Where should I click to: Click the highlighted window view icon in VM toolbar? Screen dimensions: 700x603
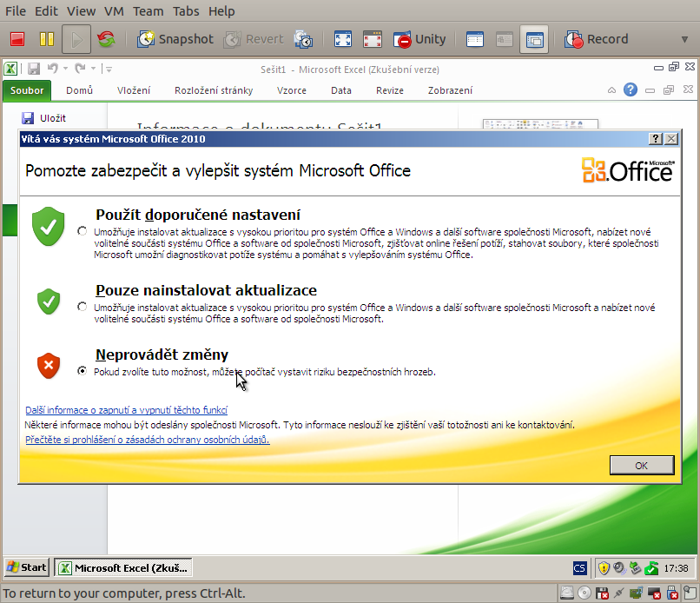tap(534, 39)
